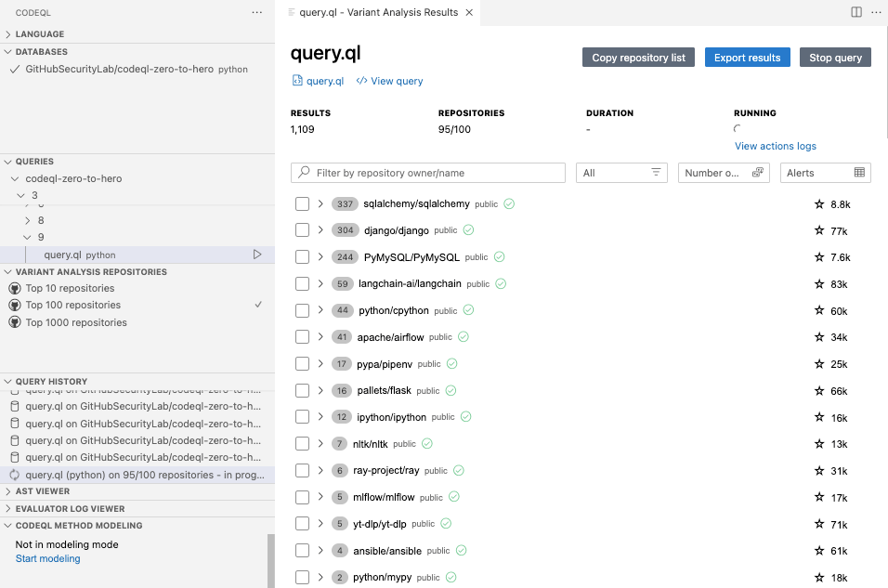Check the apache/airflow repository checkbox

pos(302,337)
